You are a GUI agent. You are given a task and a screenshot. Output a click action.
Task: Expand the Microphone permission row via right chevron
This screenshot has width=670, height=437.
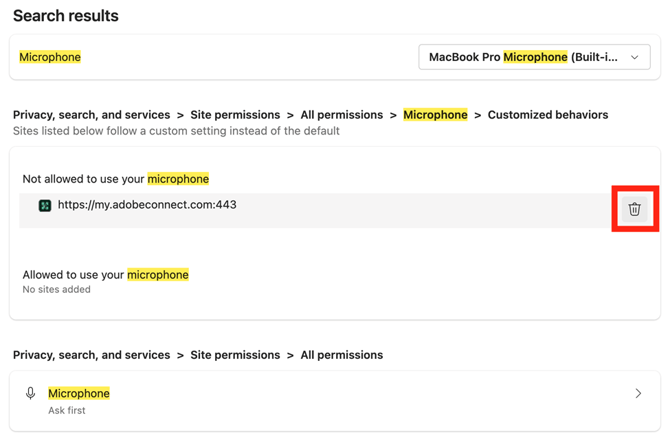[x=638, y=394]
